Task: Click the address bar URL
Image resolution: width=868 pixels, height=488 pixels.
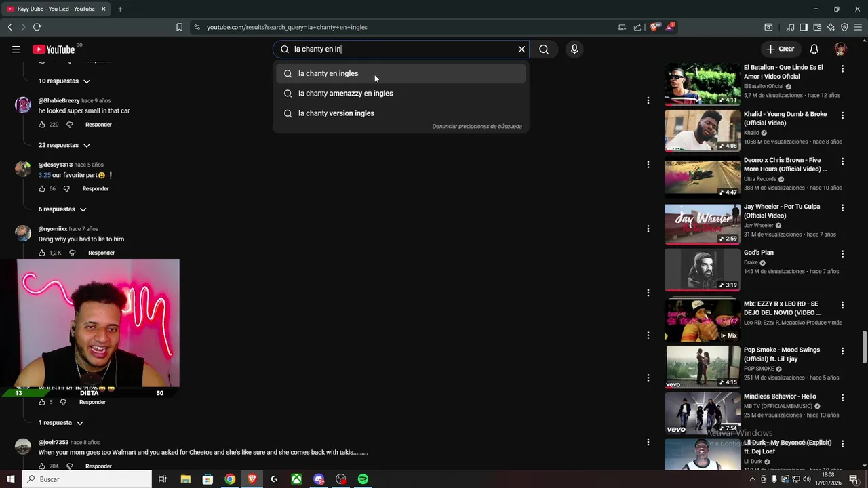Action: click(287, 27)
